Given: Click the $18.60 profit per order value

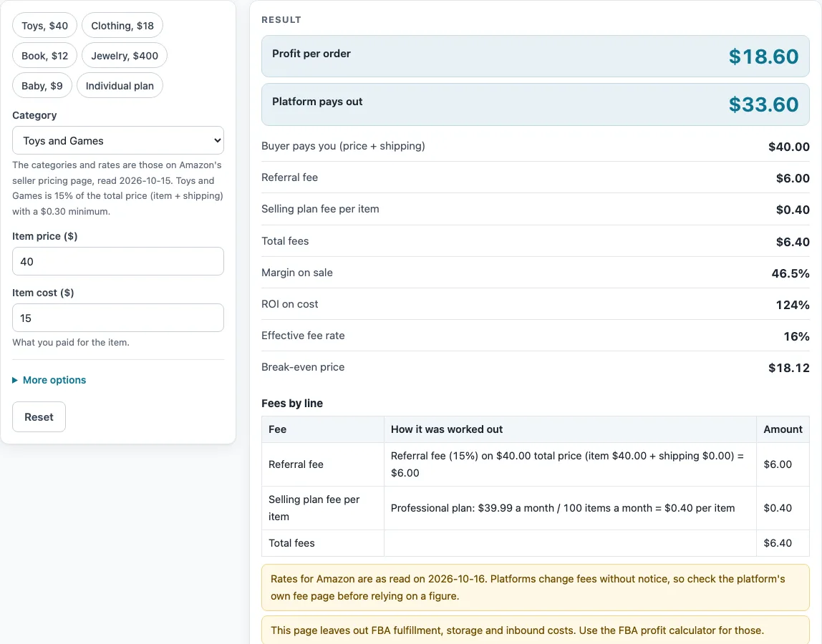Looking at the screenshot, I should click(763, 57).
